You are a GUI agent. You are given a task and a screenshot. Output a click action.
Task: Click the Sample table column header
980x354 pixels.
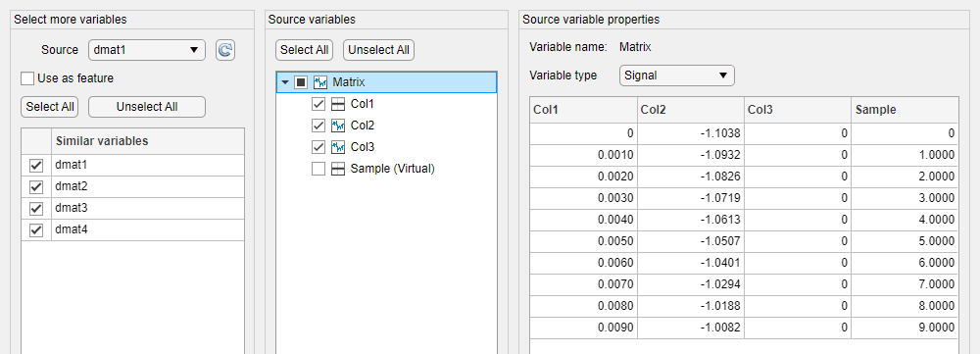point(905,110)
